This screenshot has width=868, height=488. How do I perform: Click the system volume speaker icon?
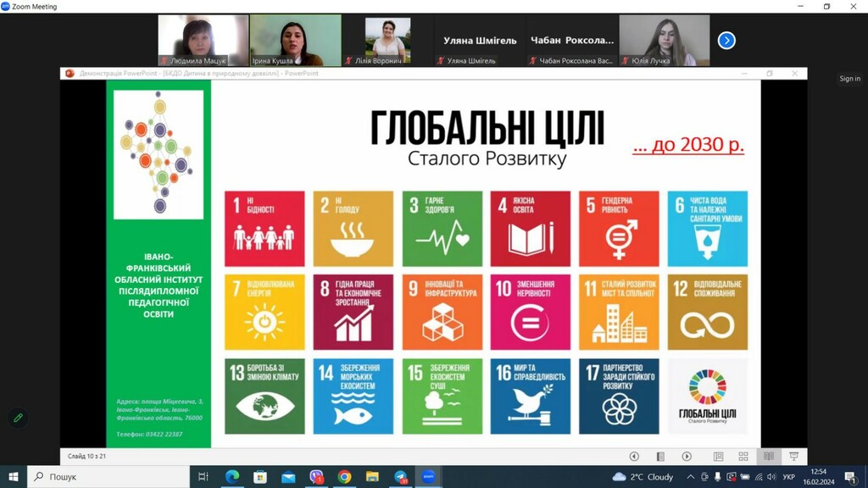point(771,476)
